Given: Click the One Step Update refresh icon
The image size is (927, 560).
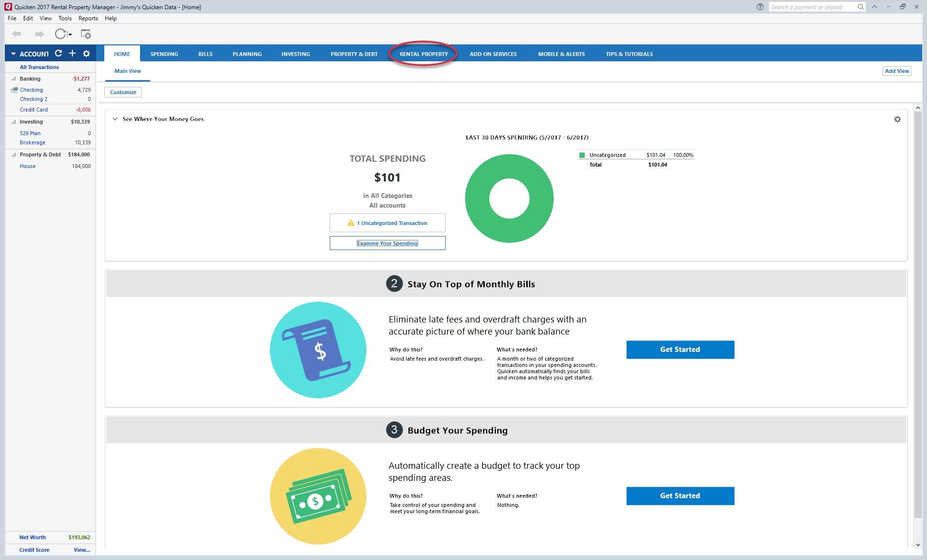Looking at the screenshot, I should [x=60, y=34].
